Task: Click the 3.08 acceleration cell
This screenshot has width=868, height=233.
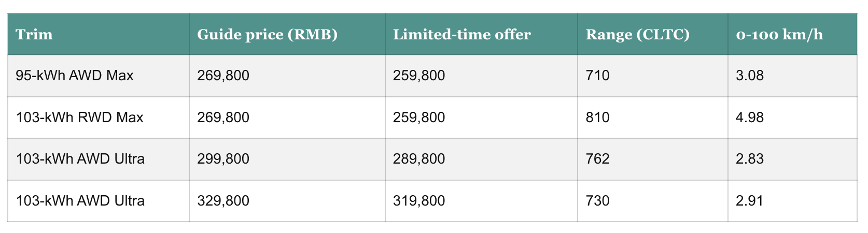Action: (749, 76)
